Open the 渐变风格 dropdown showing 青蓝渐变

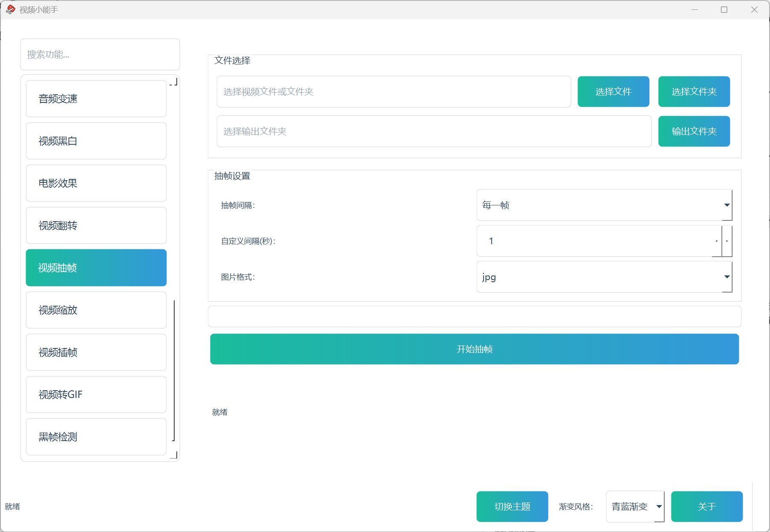[x=635, y=506]
